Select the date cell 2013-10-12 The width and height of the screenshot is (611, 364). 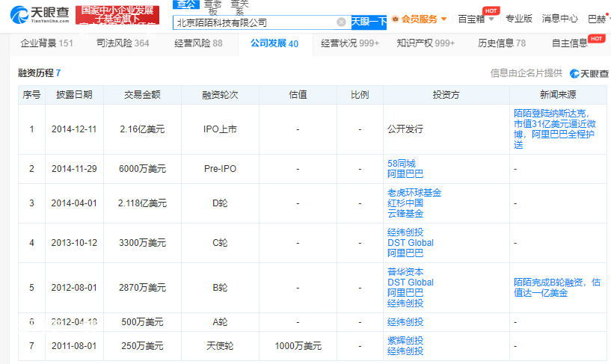[x=74, y=243]
